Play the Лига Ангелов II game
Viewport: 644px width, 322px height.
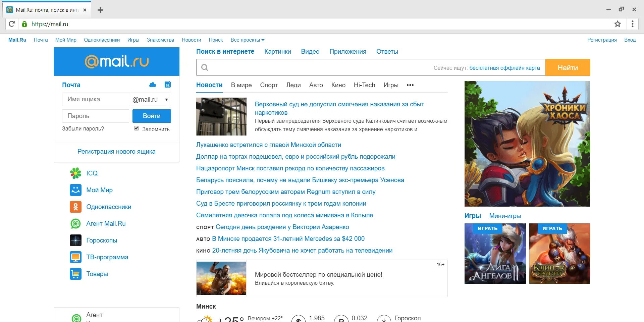pos(495,254)
